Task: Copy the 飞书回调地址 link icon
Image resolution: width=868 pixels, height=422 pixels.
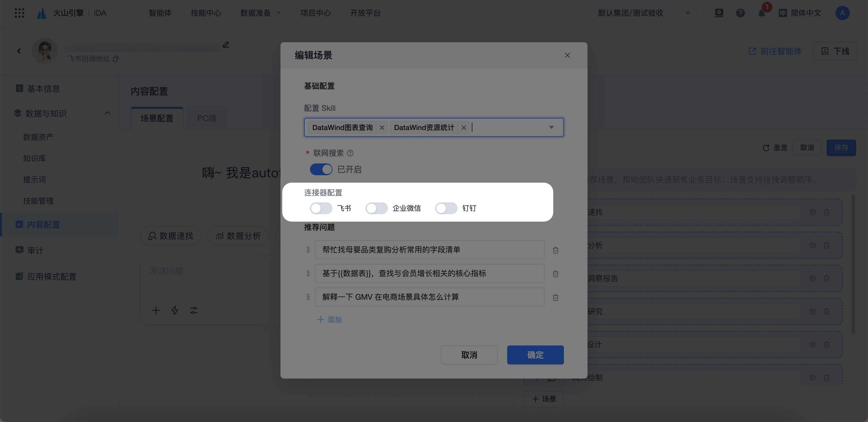Action: pyautogui.click(x=115, y=59)
